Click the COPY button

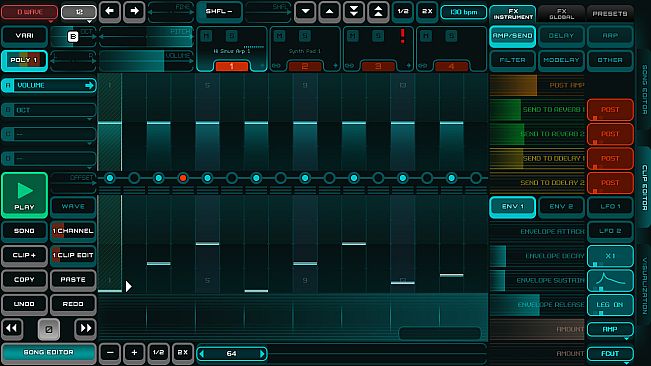[24, 280]
